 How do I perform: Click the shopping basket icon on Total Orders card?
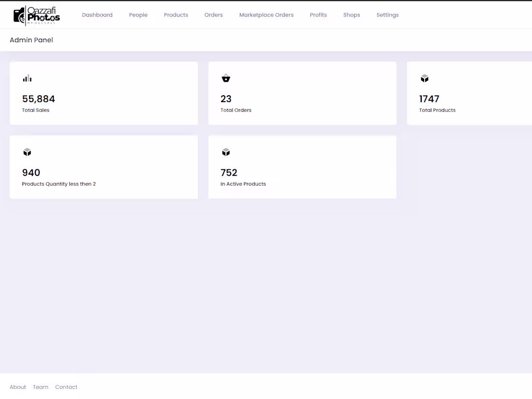tap(226, 78)
